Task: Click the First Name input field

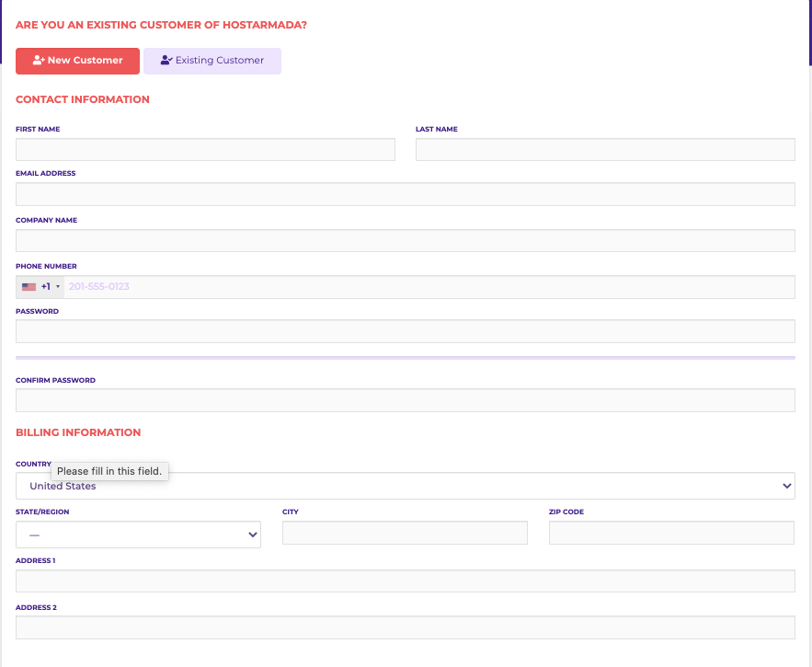Action: [205, 149]
